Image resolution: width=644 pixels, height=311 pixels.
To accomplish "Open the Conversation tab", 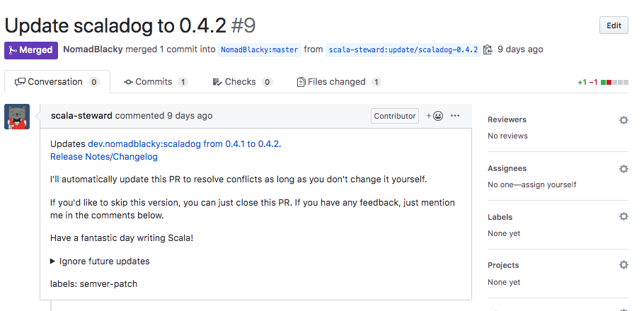I will (57, 82).
